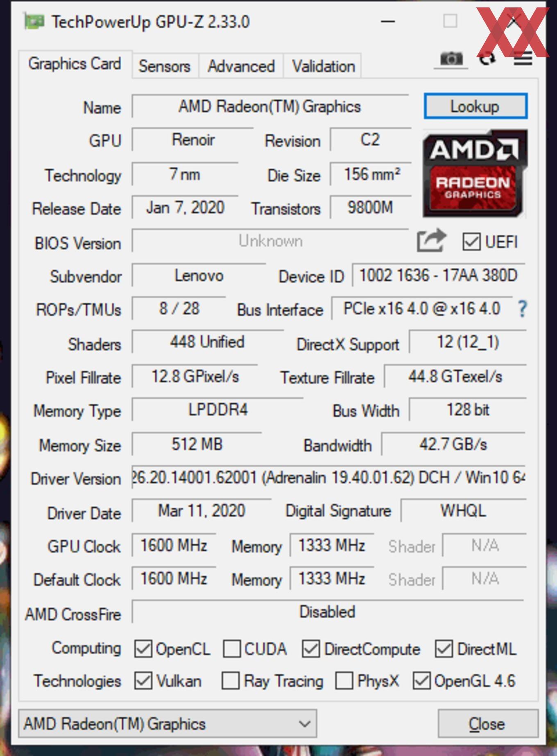Toggle the Vulkan checkbox
The width and height of the screenshot is (557, 756).
point(143,681)
